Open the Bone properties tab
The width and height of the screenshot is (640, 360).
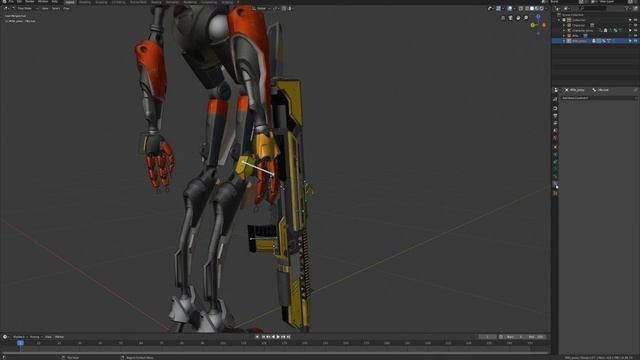pyautogui.click(x=555, y=176)
